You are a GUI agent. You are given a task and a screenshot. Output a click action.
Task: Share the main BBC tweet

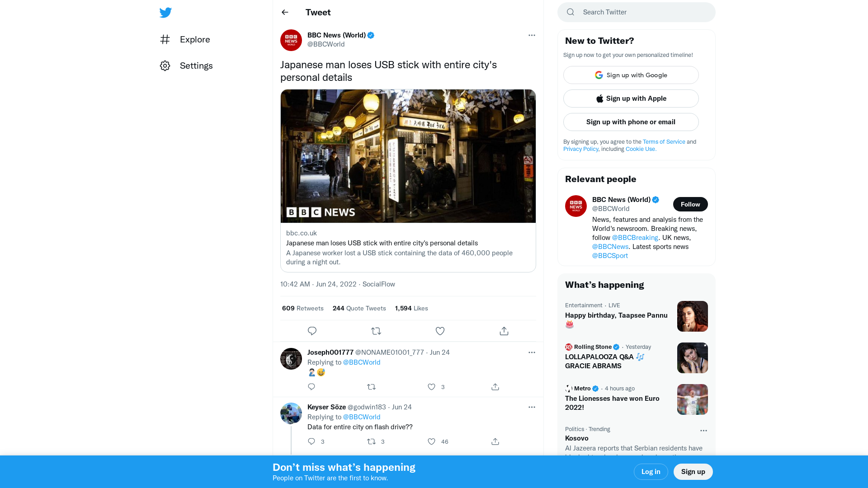coord(504,331)
